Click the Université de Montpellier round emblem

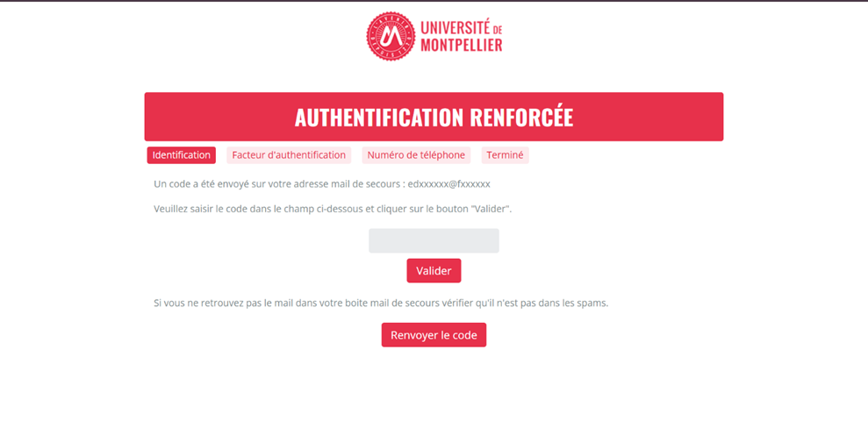pos(390,36)
